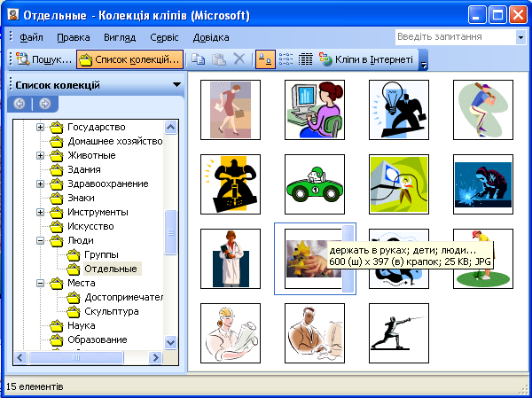Select the Искусство folder
This screenshot has height=398, width=532.
click(x=82, y=226)
